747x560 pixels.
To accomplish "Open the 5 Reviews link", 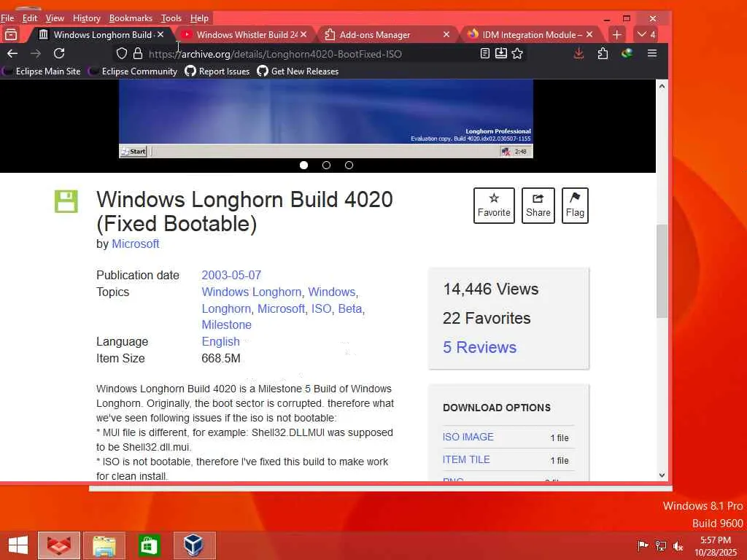I will (479, 347).
